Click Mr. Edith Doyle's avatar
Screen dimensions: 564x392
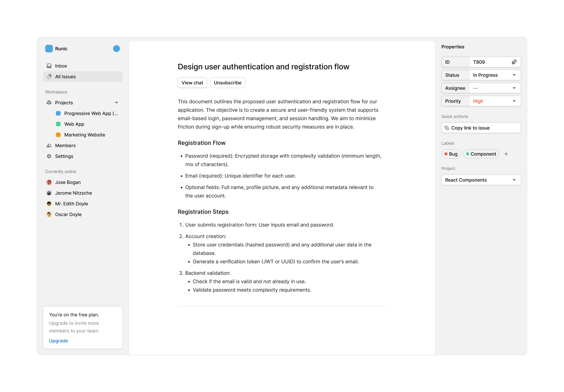tap(49, 204)
